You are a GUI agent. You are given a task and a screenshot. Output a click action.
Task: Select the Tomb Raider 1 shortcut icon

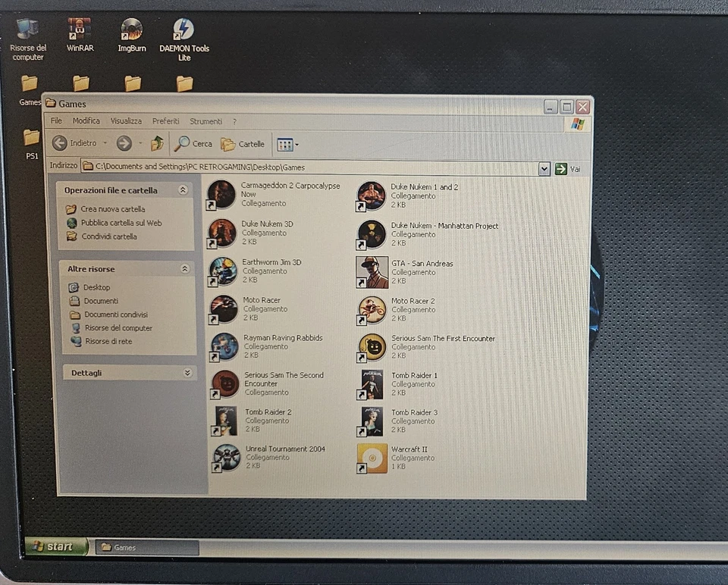point(372,384)
